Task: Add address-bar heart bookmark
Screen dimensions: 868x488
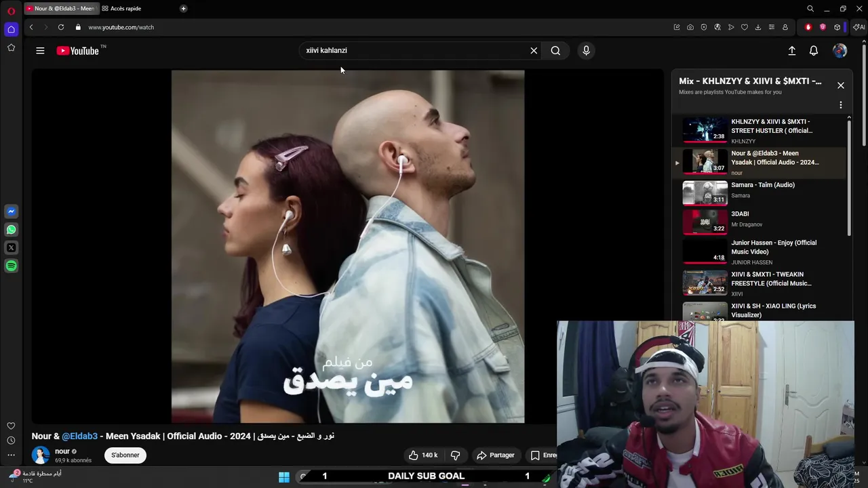Action: click(745, 27)
